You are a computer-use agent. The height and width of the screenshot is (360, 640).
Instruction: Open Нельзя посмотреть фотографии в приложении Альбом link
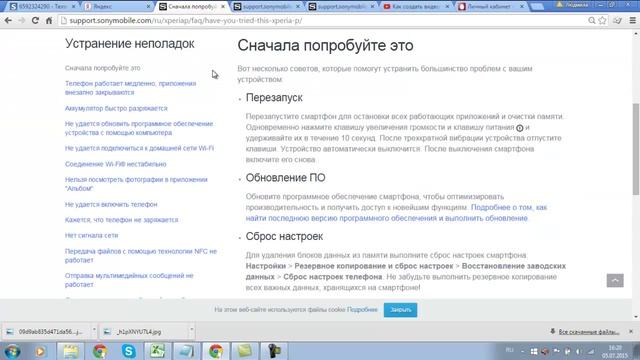[136, 184]
